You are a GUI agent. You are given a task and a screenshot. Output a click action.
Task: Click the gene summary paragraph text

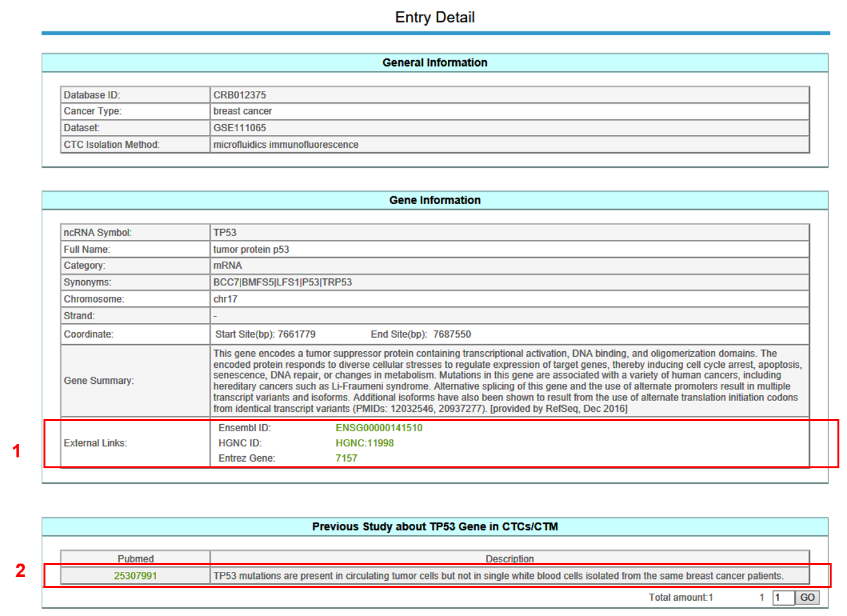tap(505, 381)
